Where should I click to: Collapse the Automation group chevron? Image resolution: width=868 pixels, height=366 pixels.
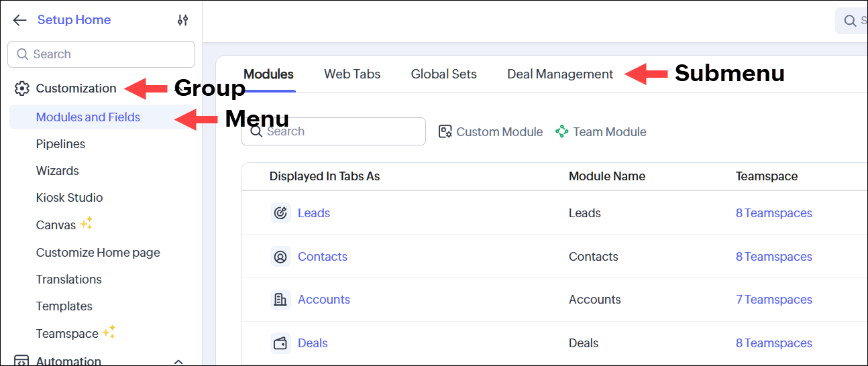click(x=178, y=361)
